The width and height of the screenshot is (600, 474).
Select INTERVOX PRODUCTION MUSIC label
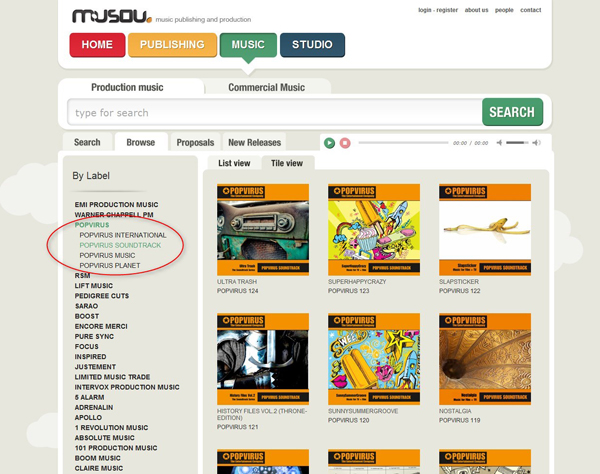point(127,387)
